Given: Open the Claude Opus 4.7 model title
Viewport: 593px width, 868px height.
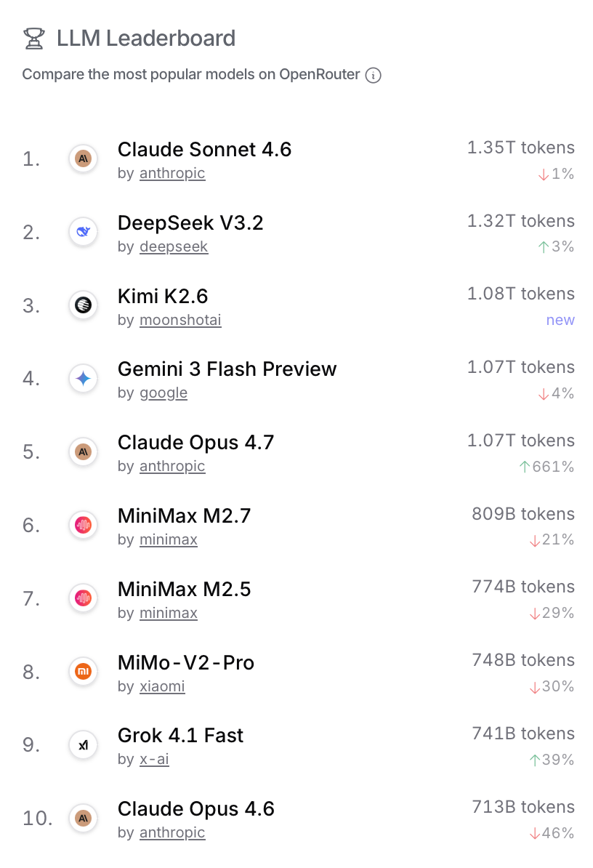Looking at the screenshot, I should point(195,442).
